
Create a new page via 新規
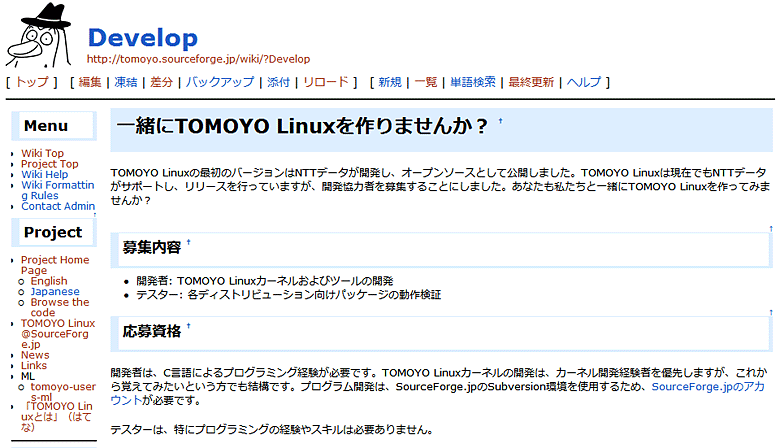(x=390, y=82)
